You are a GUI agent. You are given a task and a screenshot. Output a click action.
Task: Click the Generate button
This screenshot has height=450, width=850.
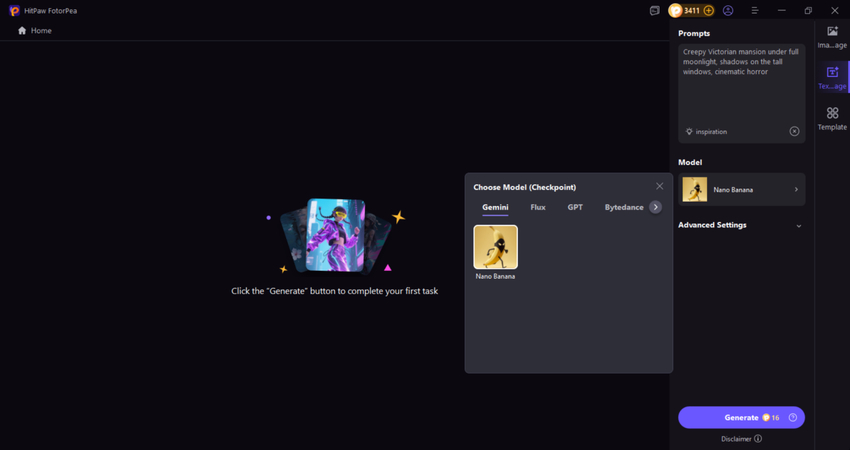coord(742,417)
